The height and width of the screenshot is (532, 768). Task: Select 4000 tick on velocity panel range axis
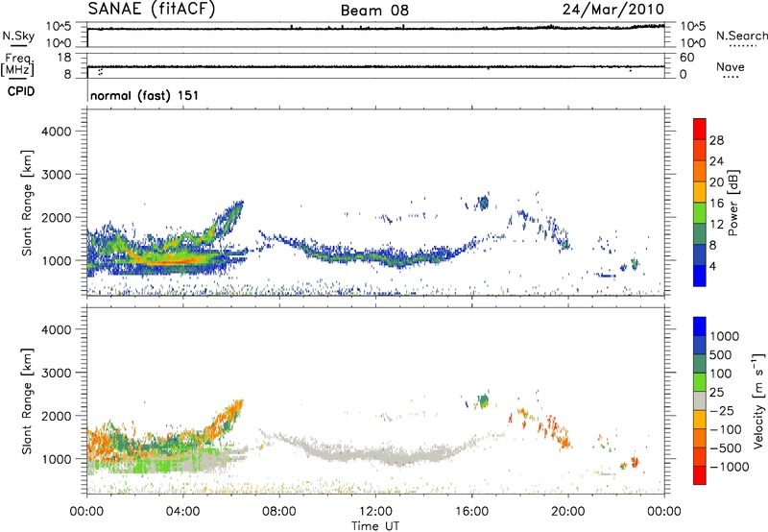click(57, 329)
